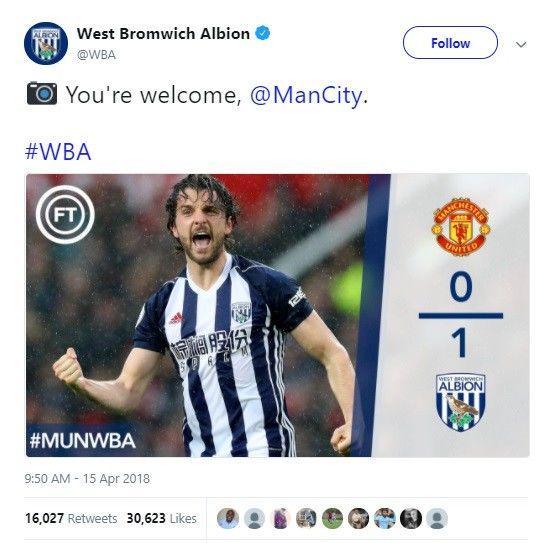
Task: Expand the tweet options chevron menu
Action: tap(521, 44)
